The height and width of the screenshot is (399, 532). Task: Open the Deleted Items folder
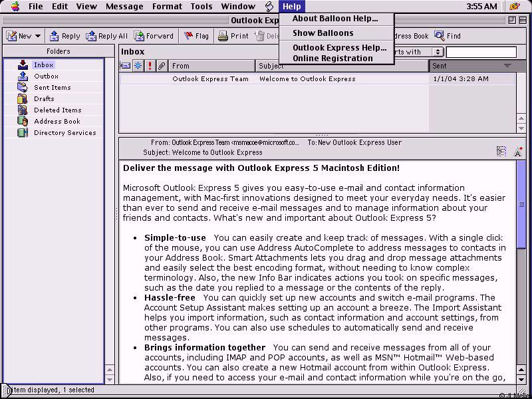click(58, 110)
